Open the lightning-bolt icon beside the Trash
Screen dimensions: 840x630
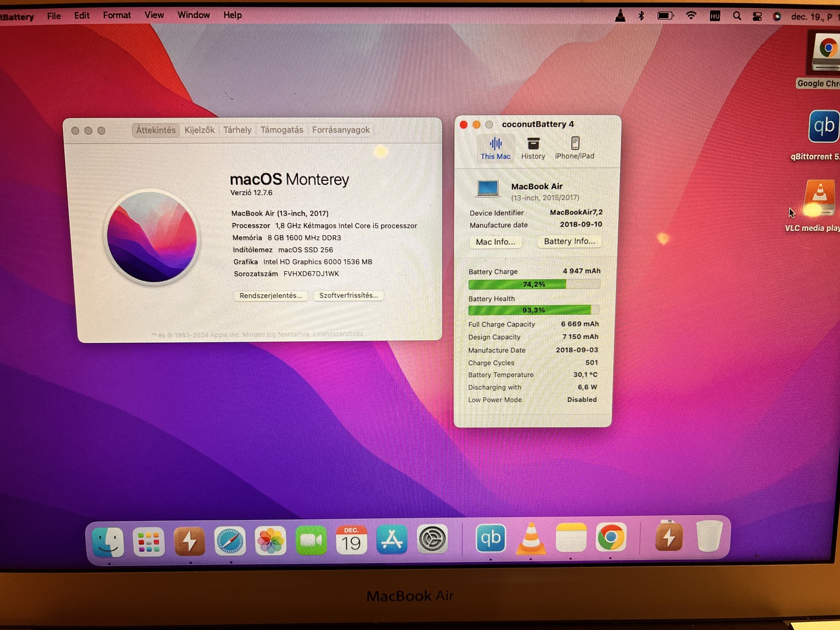(669, 537)
